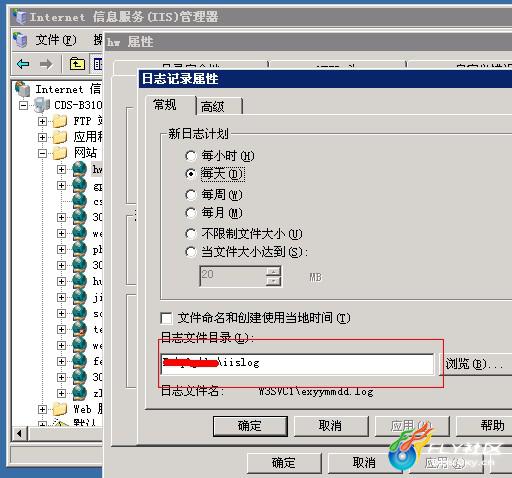Click 取消 in log properties dialog
Image resolution: width=512 pixels, height=478 pixels.
331,426
